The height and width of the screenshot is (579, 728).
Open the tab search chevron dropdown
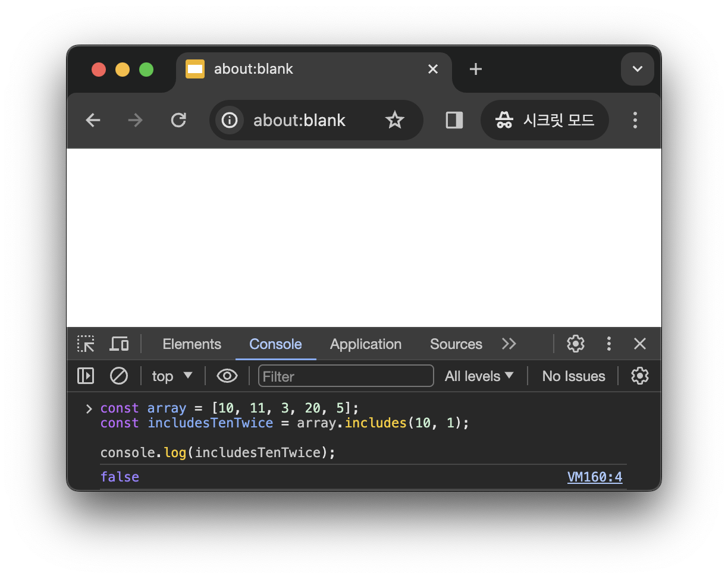(x=638, y=69)
